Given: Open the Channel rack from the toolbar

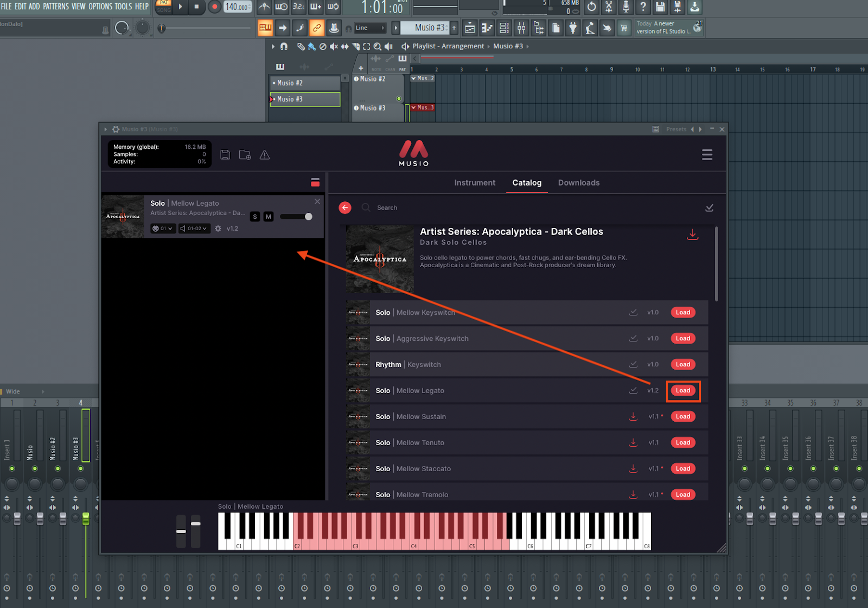Looking at the screenshot, I should click(x=504, y=28).
